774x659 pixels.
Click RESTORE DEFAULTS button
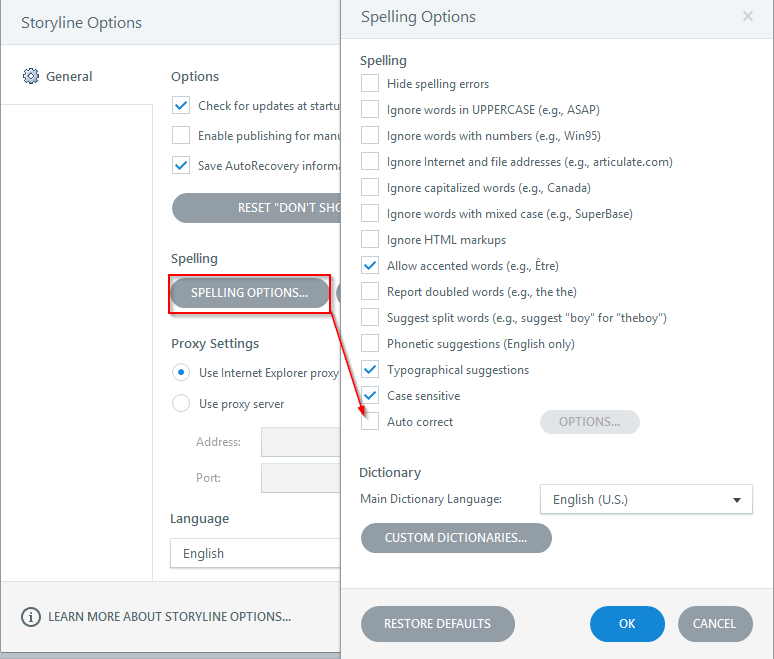click(x=437, y=624)
